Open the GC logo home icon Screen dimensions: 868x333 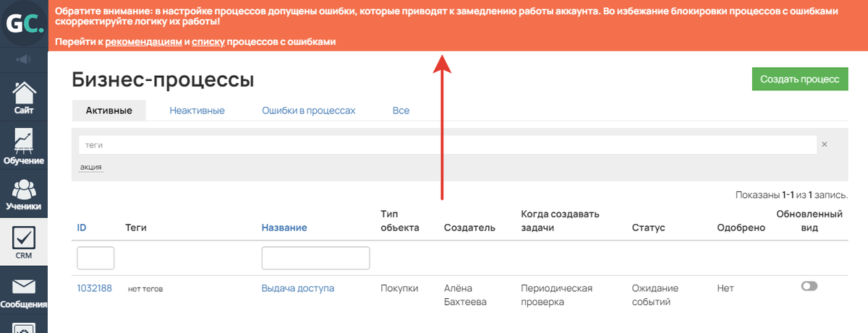click(23, 24)
